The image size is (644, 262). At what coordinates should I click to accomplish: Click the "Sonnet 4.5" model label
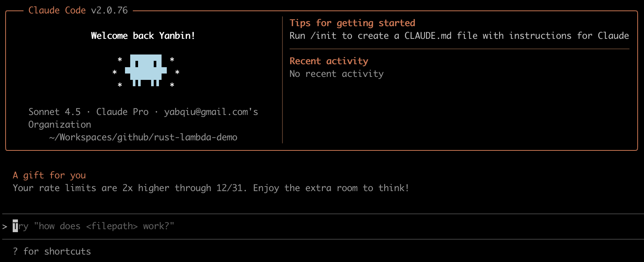pos(54,112)
